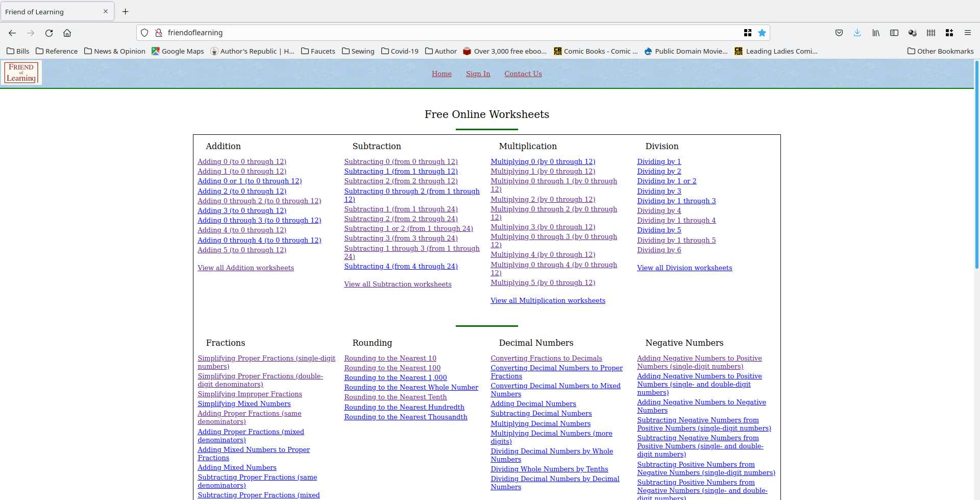980x500 pixels.
Task: Open the Leading Ladies Comics bookmark
Action: pos(776,51)
